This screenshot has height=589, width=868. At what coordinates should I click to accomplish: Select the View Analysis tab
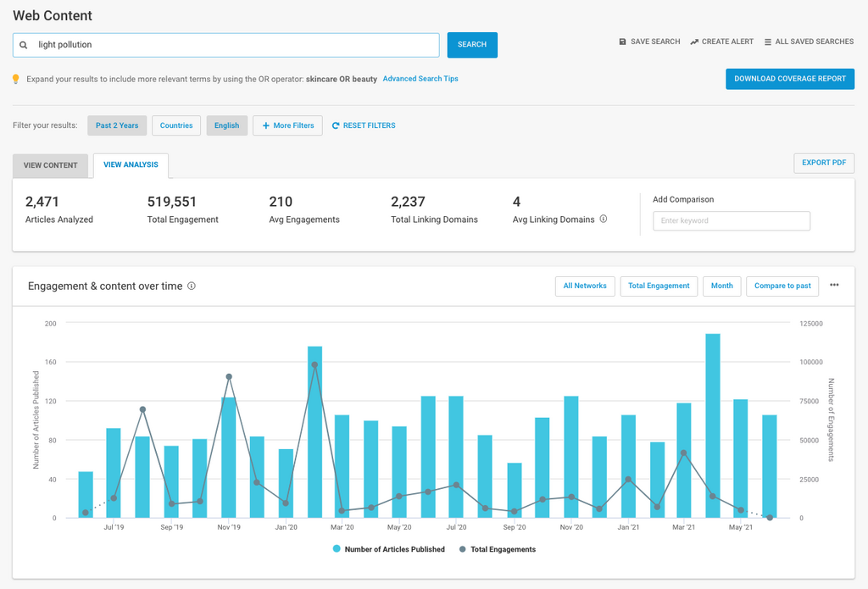tap(131, 164)
